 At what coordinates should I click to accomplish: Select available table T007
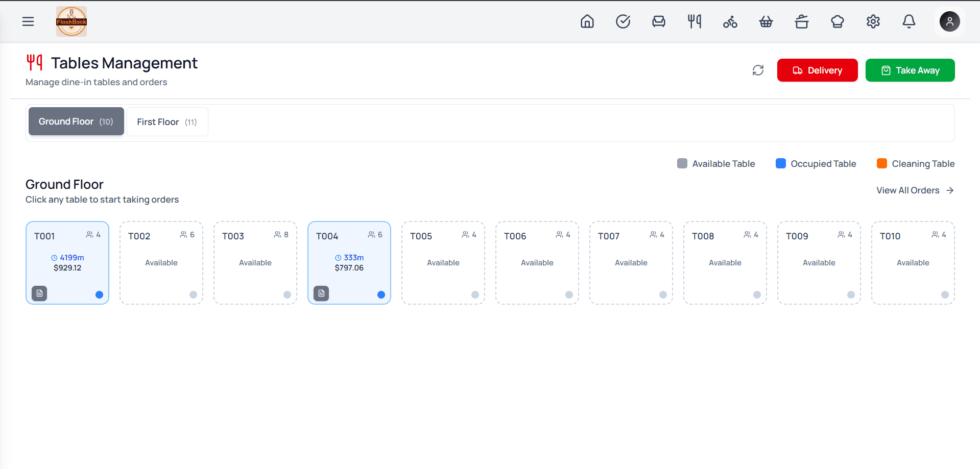631,263
